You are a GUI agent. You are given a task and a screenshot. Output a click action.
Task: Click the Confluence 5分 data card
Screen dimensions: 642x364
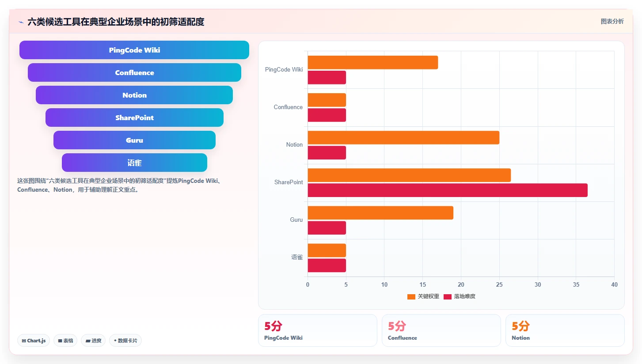tap(441, 330)
